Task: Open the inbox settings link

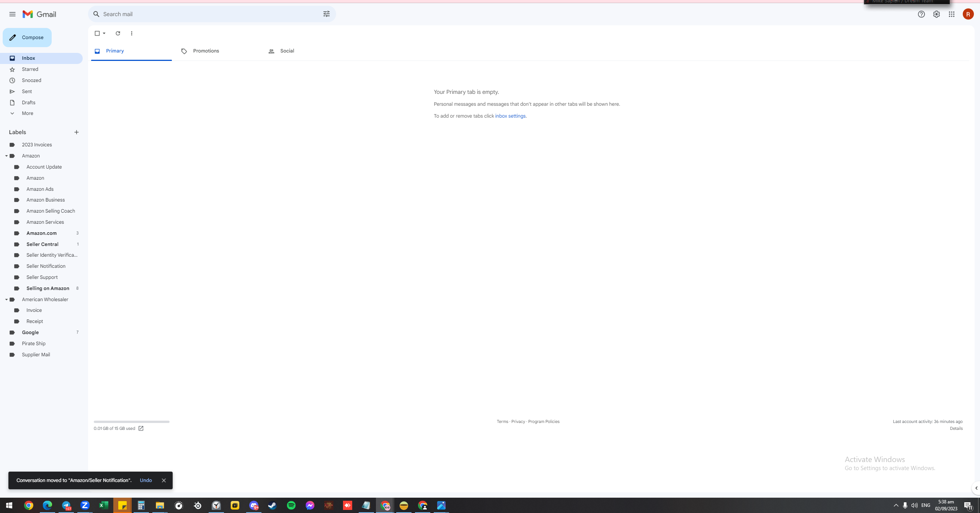Action: coord(510,116)
